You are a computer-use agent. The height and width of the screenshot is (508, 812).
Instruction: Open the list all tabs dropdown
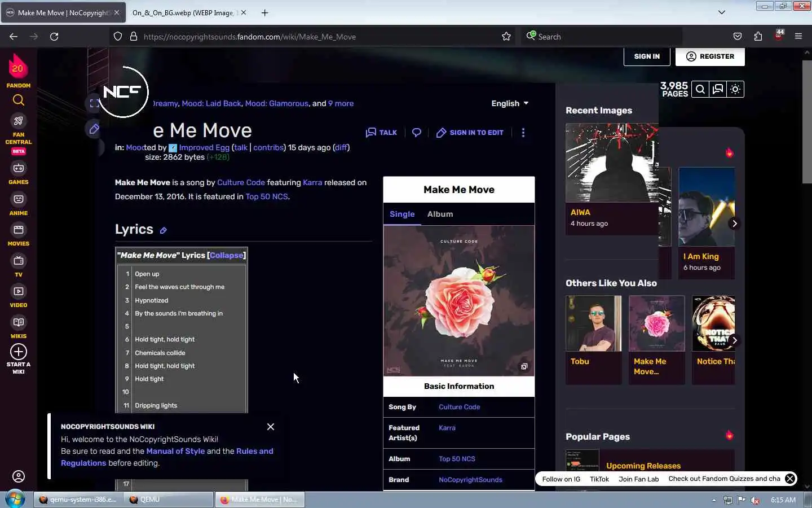tap(722, 12)
